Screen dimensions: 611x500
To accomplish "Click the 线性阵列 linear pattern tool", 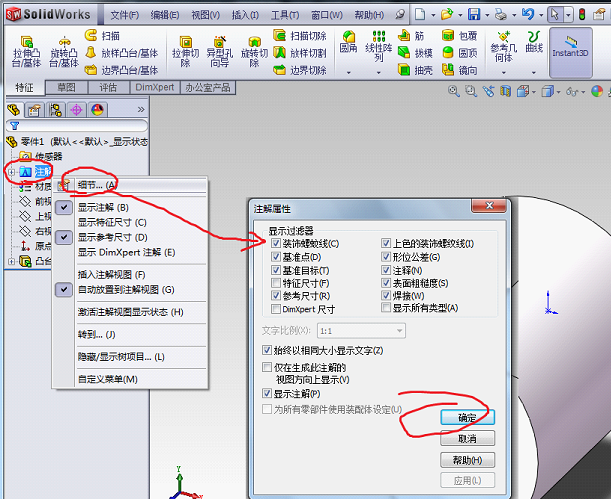I will coord(378,47).
